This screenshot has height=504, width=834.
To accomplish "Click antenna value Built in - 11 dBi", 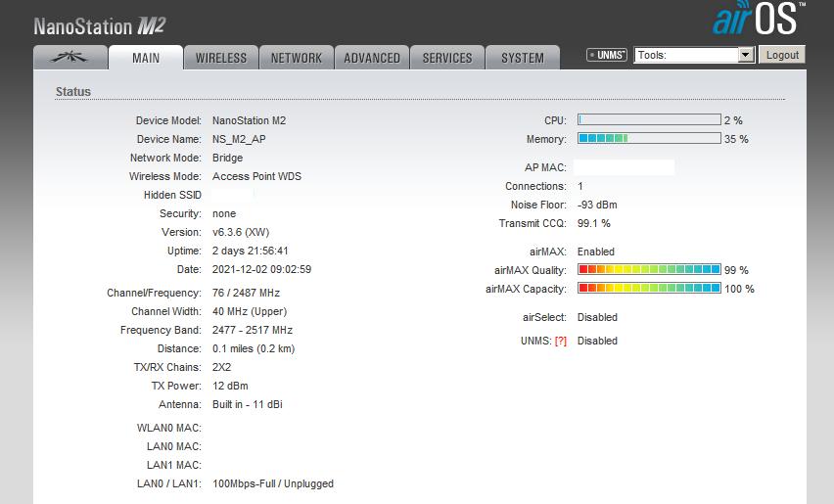I will click(248, 404).
